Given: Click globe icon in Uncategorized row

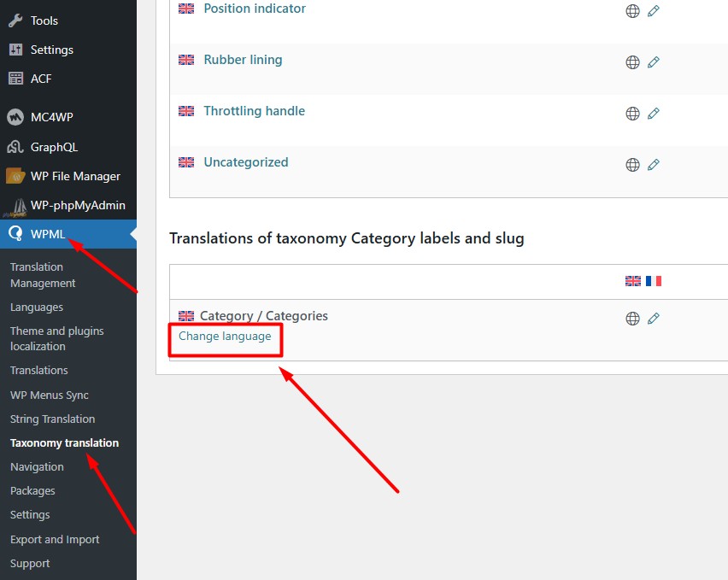Looking at the screenshot, I should pos(632,165).
